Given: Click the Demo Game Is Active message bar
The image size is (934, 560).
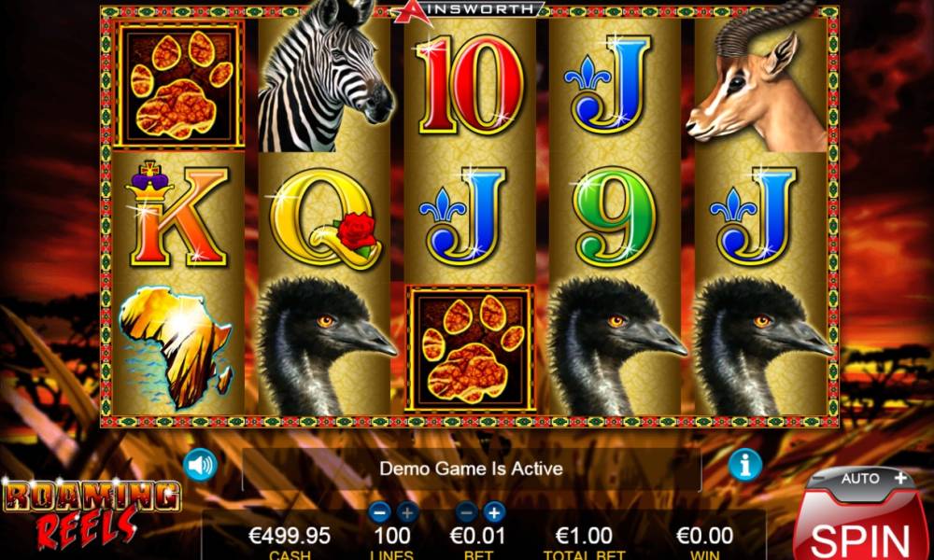Looking at the screenshot, I should click(x=471, y=469).
